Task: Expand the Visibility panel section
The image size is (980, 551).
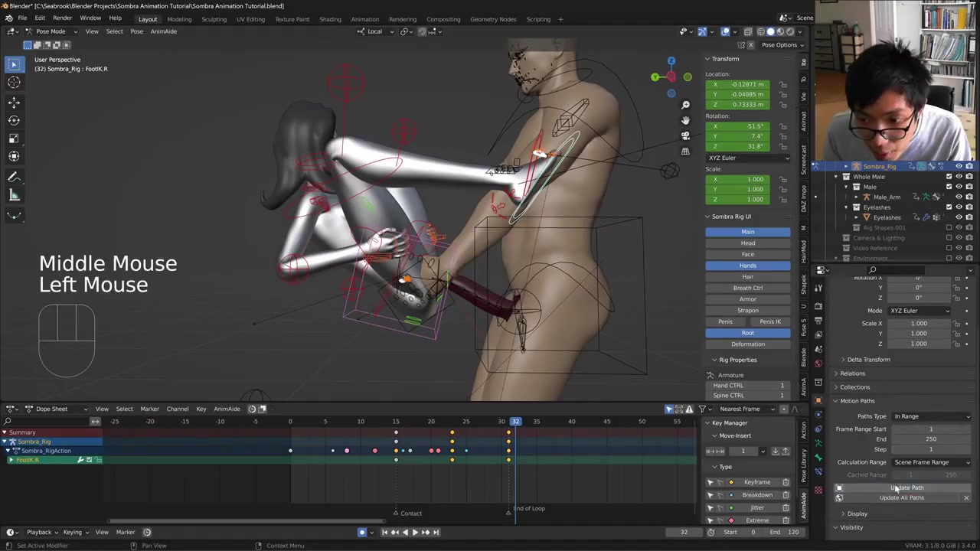Action: (x=851, y=527)
